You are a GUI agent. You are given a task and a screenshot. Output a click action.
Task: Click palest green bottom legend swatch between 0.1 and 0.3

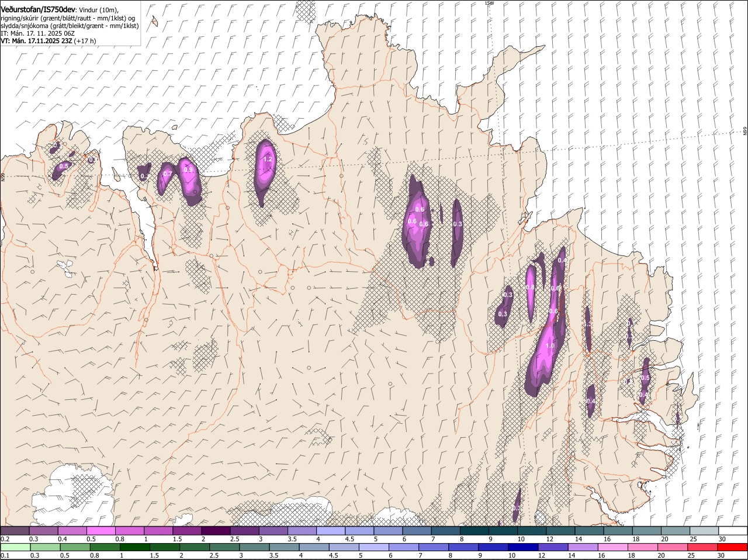(15, 547)
